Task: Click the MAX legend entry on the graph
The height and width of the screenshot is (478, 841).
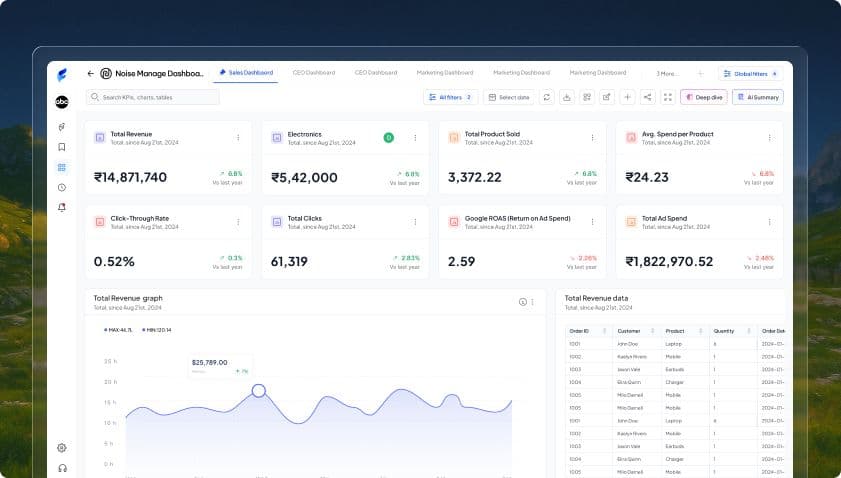Action: (x=118, y=330)
